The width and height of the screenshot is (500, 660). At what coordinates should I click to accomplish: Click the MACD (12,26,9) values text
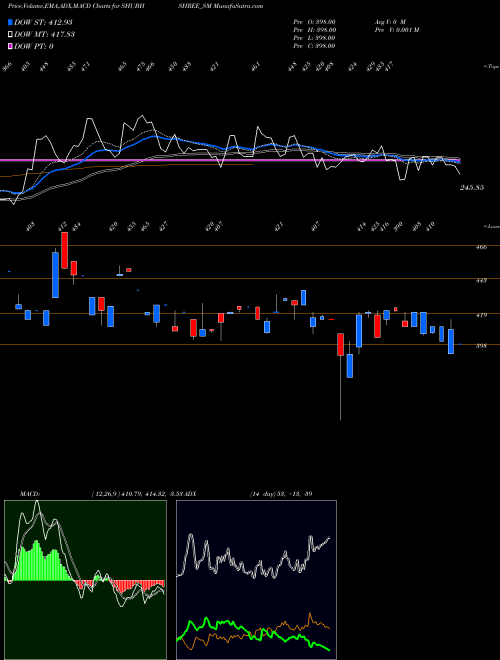click(x=137, y=494)
